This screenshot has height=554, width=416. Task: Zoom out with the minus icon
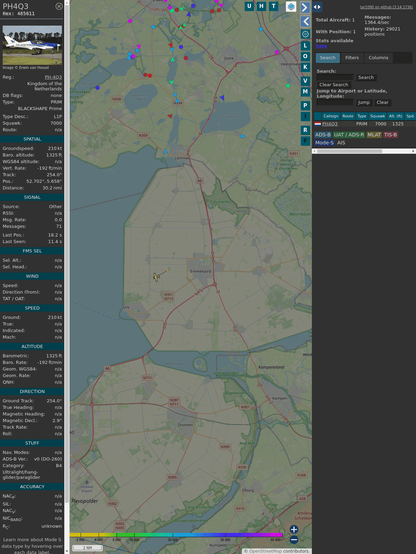click(x=294, y=540)
